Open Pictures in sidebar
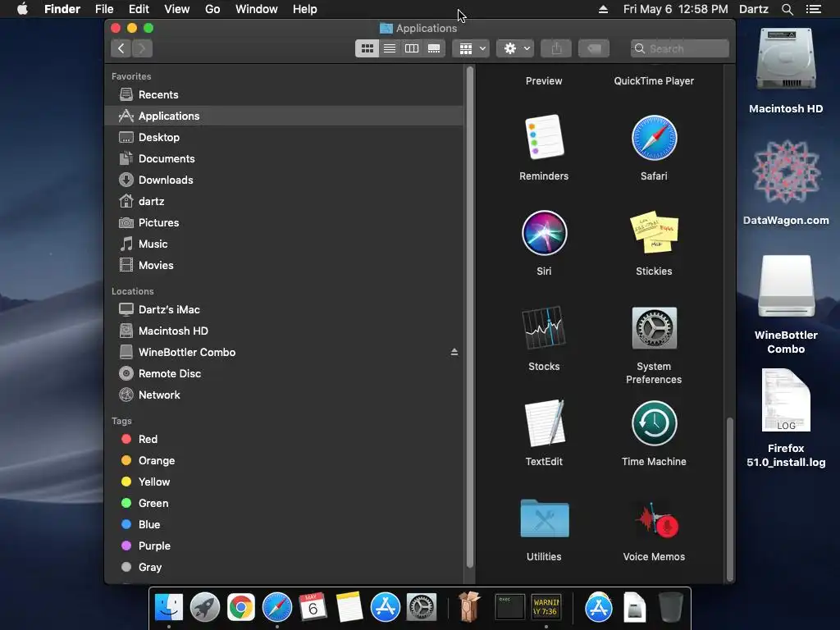 tap(285, 223)
